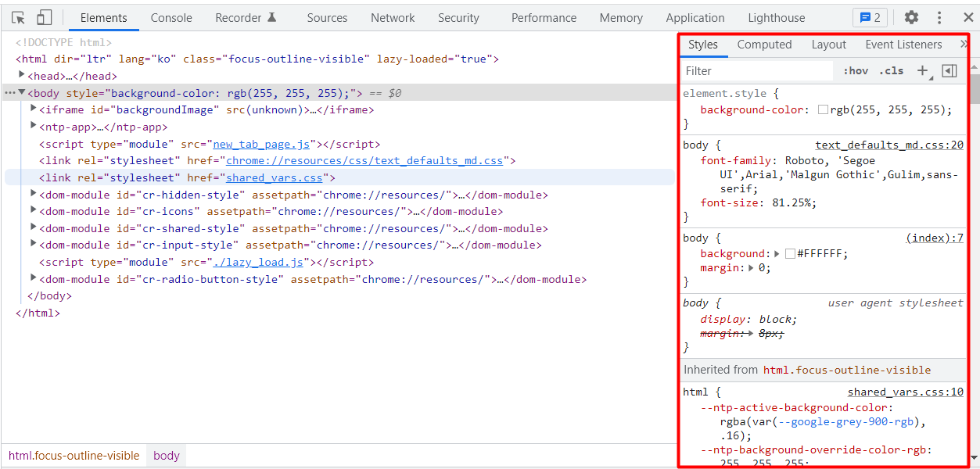Open the shared_vars.css href link

(275, 177)
